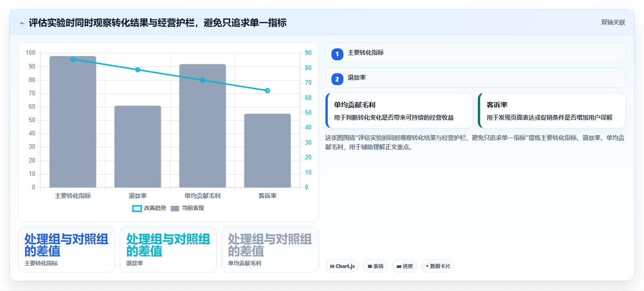This screenshot has height=291, width=644.
Task: Select the Chart.js tag
Action: pyautogui.click(x=342, y=266)
